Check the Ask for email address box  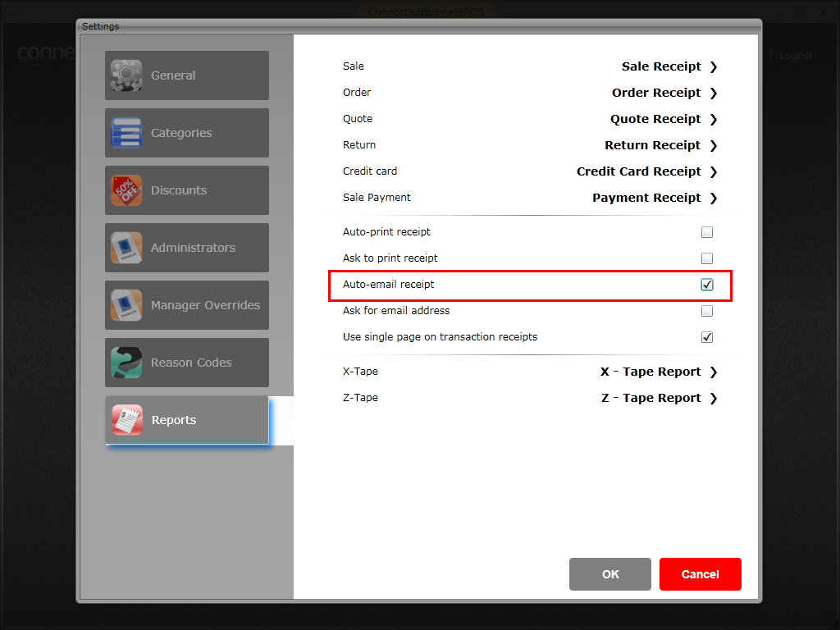coord(707,311)
